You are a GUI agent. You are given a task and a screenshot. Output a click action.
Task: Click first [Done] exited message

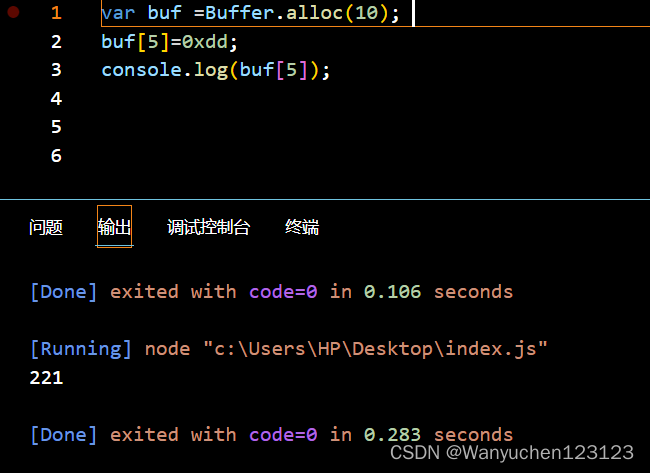(x=272, y=292)
